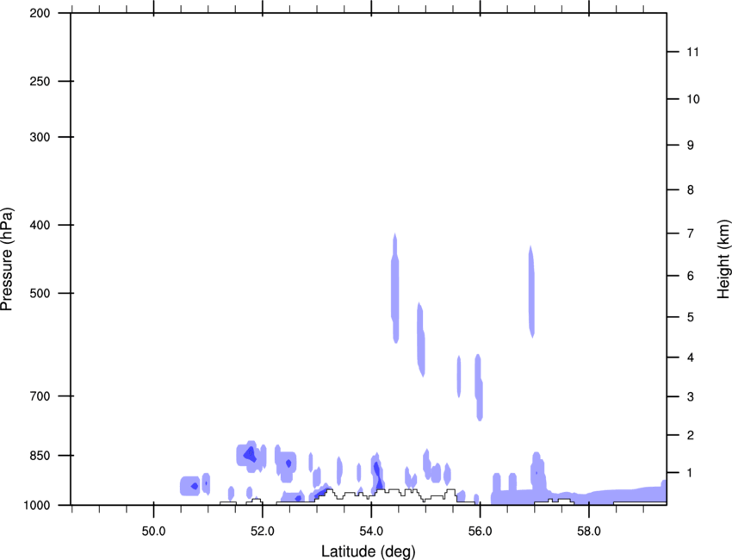The image size is (732, 560).
Task: Click the blue streak near 56.0 latitude
Action: click(479, 388)
